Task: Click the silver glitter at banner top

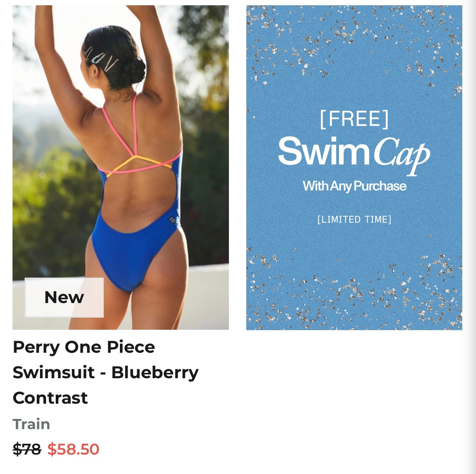Action: tap(354, 40)
